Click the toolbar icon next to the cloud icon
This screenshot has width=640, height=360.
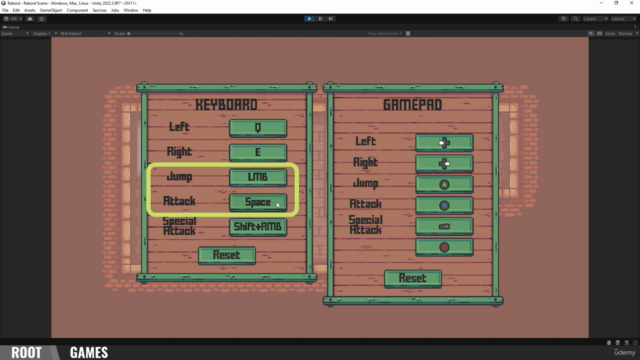click(x=42, y=19)
